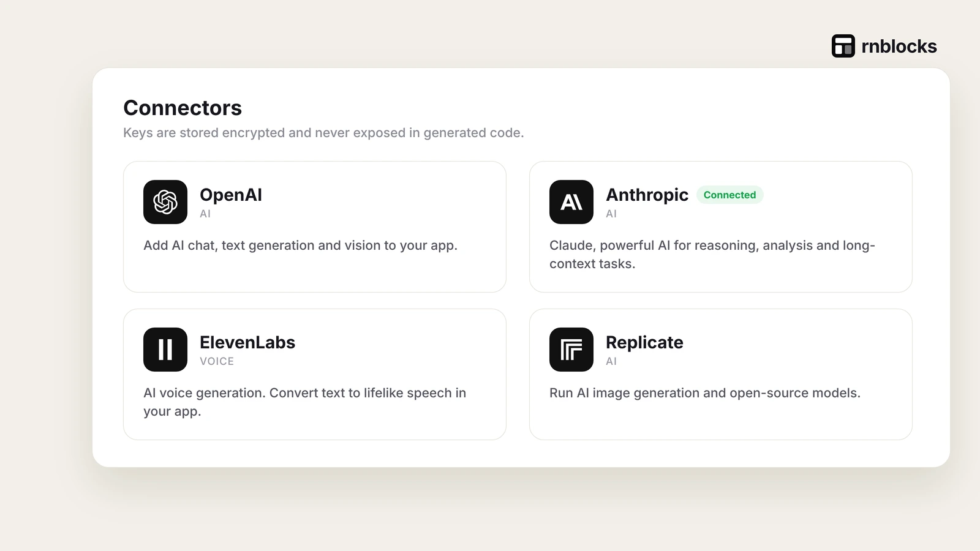This screenshot has width=980, height=551.
Task: Click 'Add AI chat, text generation' description
Action: pyautogui.click(x=300, y=246)
